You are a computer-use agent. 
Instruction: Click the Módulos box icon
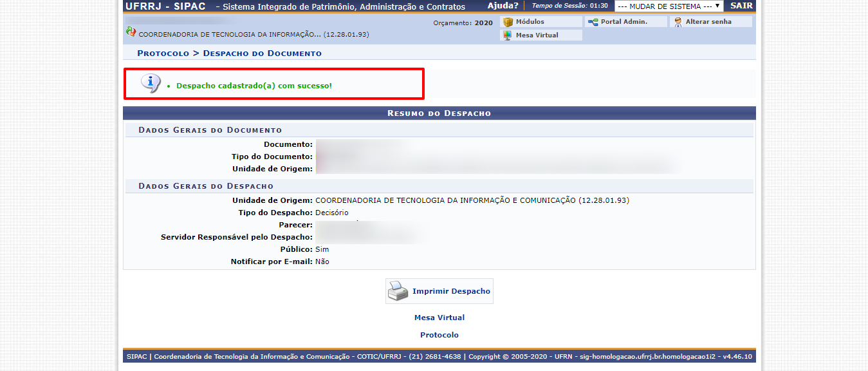click(508, 22)
